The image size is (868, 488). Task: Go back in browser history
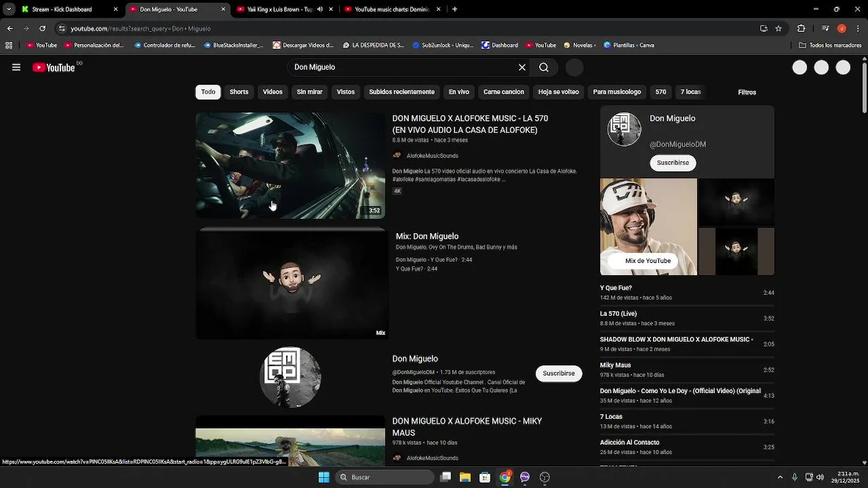[9, 28]
